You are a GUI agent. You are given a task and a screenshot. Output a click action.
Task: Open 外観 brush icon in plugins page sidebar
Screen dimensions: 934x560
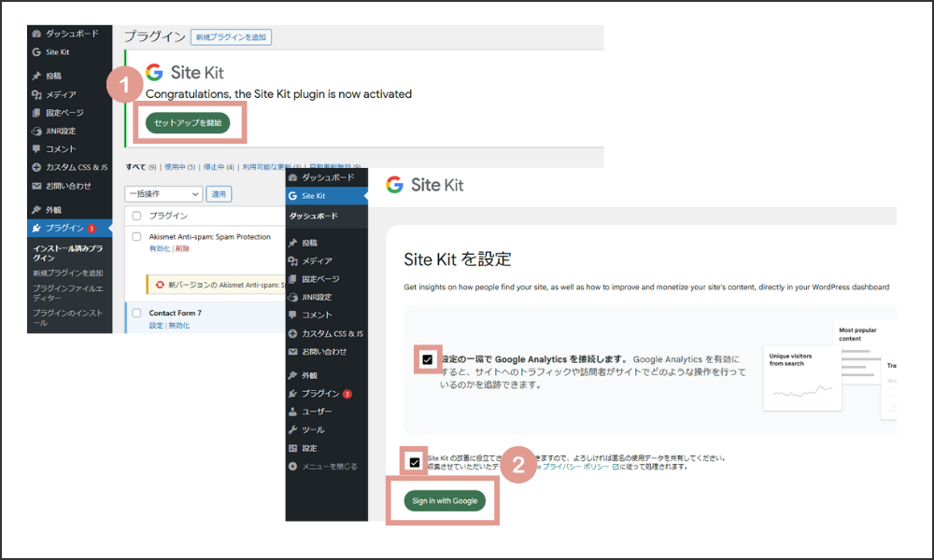pos(36,209)
